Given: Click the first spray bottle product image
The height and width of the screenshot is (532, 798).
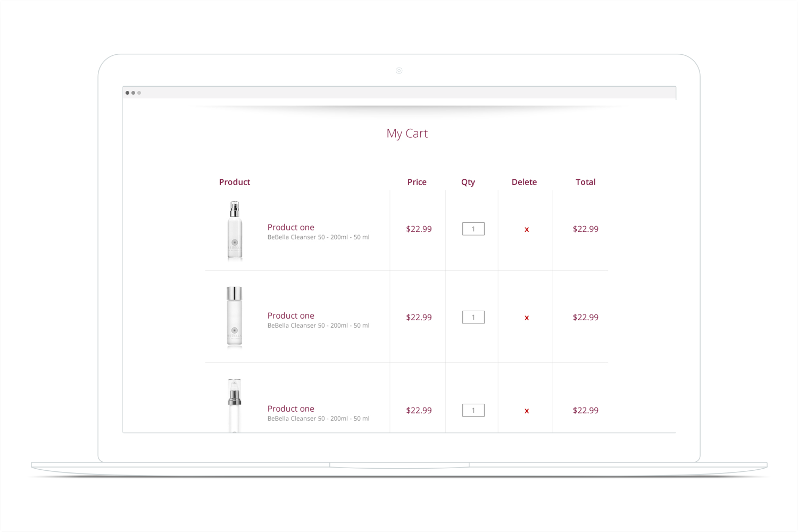Looking at the screenshot, I should [x=234, y=230].
